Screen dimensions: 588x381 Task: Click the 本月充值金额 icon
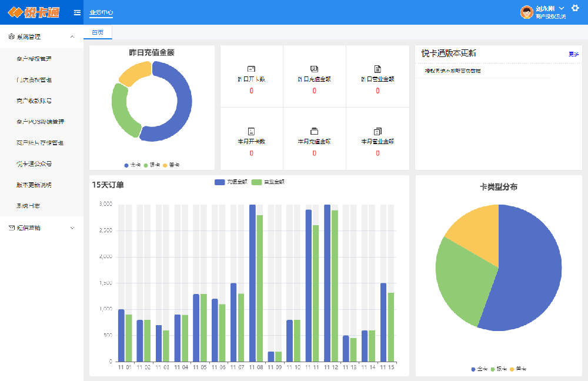(x=314, y=131)
